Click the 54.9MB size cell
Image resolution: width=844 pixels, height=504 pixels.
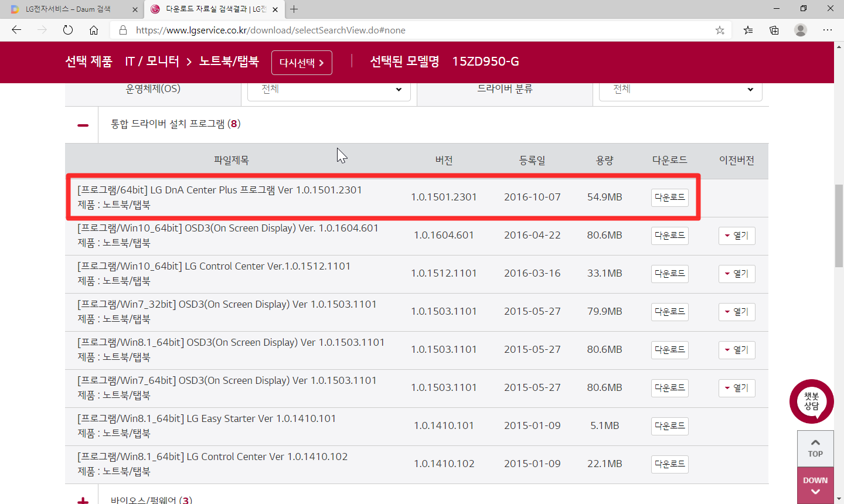pos(605,197)
